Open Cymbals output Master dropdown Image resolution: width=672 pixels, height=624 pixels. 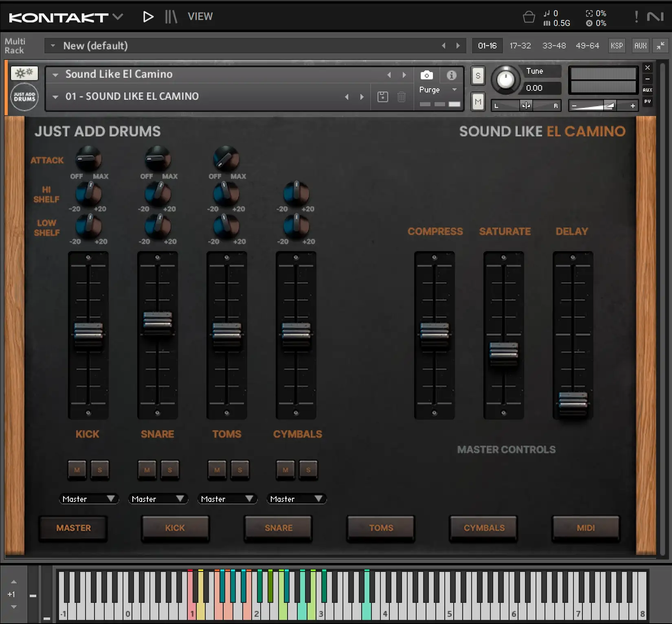(x=296, y=499)
